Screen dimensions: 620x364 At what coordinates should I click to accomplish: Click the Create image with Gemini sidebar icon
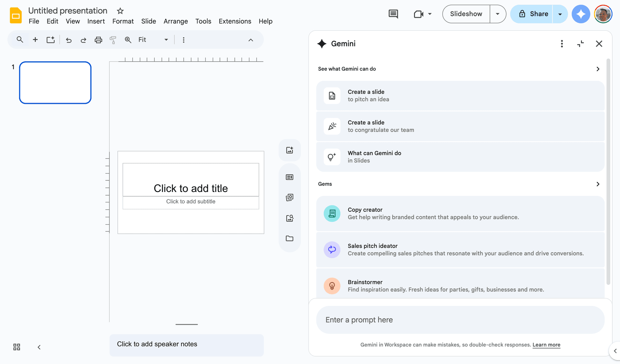click(290, 150)
